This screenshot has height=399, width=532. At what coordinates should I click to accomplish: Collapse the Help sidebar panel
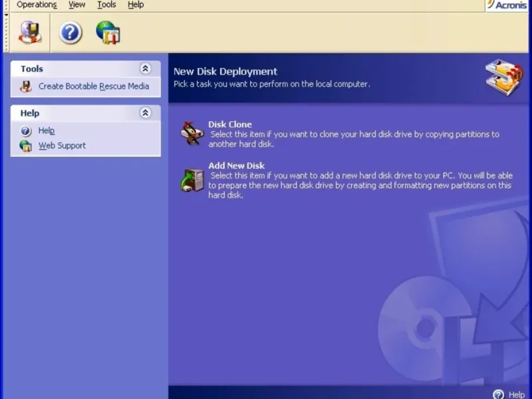pos(145,112)
